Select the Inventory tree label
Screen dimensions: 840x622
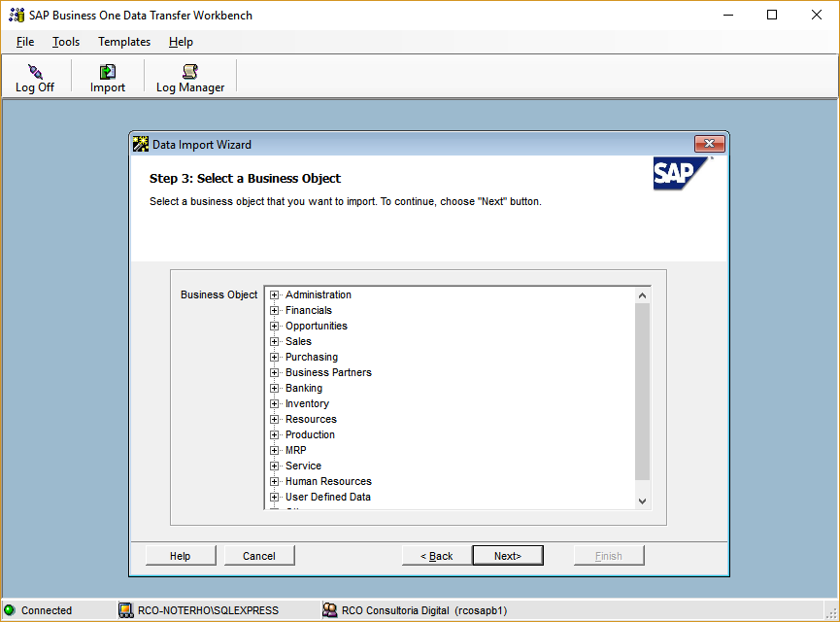307,403
